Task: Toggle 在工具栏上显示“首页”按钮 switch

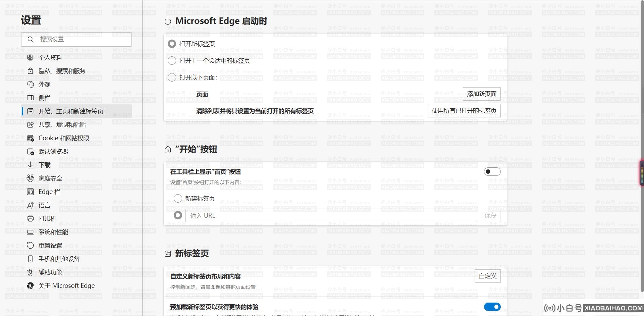Action: pos(492,172)
